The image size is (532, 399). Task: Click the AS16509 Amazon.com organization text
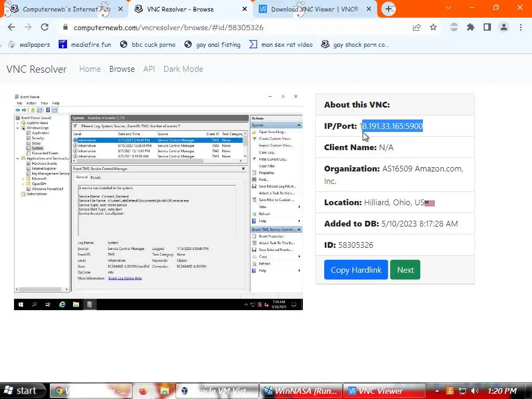click(394, 175)
